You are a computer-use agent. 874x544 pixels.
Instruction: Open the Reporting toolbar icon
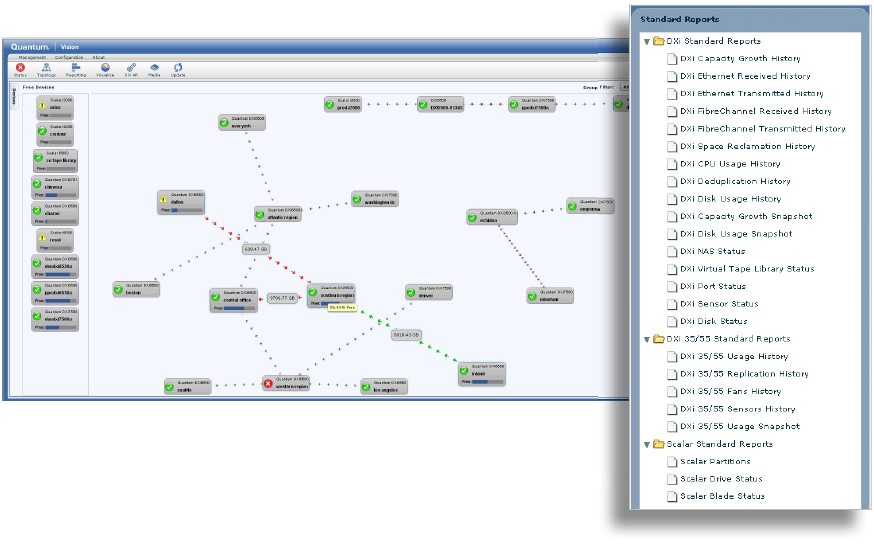tap(76, 70)
